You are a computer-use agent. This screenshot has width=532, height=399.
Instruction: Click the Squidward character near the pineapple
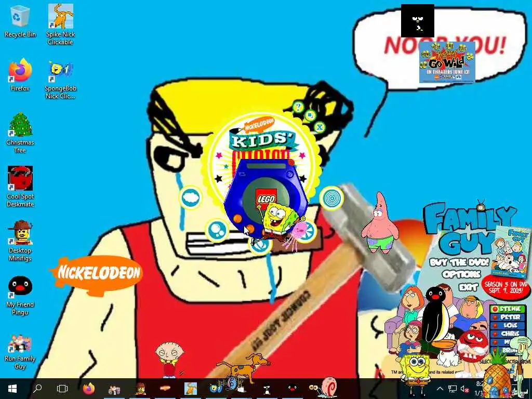[520, 356]
